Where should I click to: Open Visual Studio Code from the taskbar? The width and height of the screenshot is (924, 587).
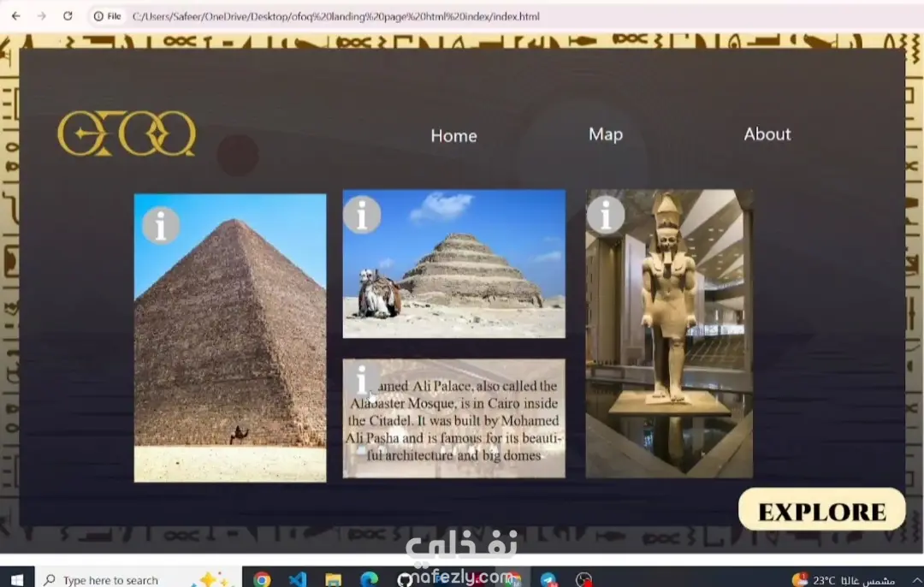pos(298,579)
